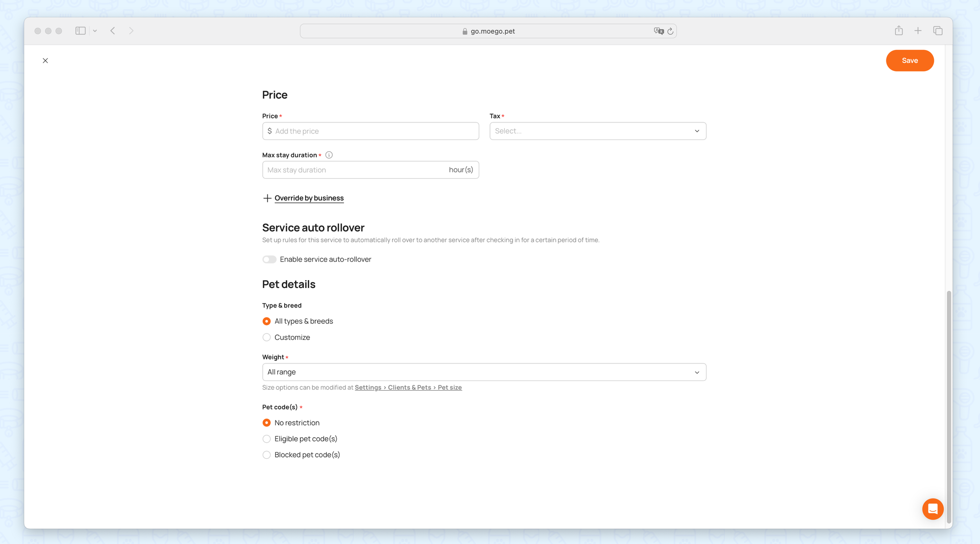Select the Customize type & breed option
Viewport: 980px width, 544px height.
pos(267,337)
